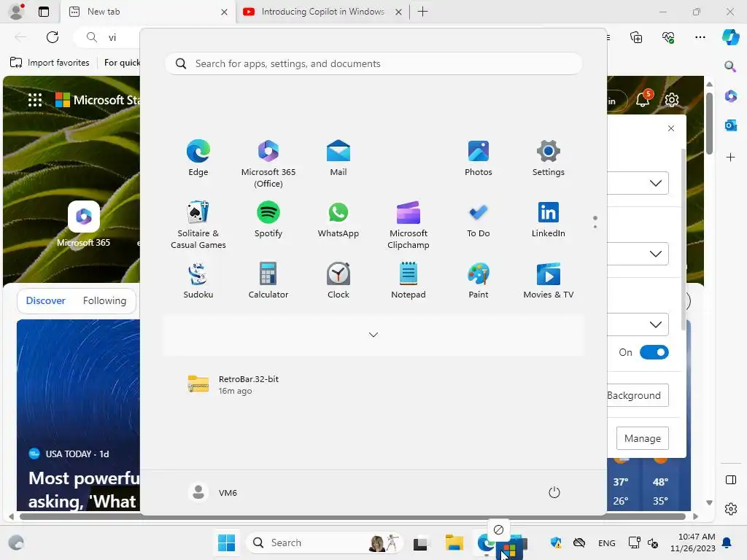Launch LinkedIn app
Viewport: 747px width, 560px height.
(549, 219)
